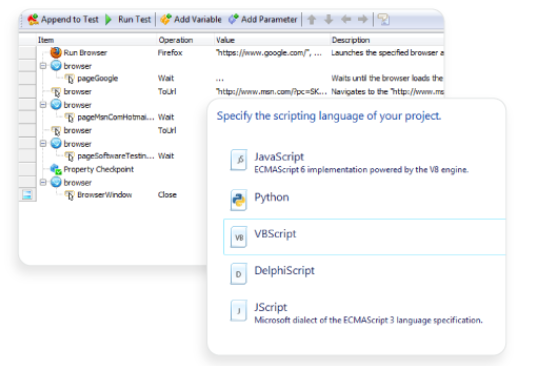Collapse the first browser tree node
Screen dimensions: 535x366
(x=43, y=66)
